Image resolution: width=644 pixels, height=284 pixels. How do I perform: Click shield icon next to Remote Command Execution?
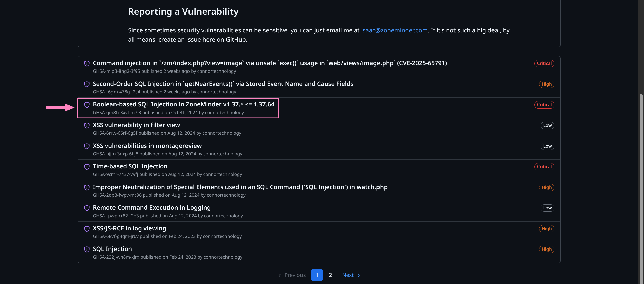click(87, 208)
